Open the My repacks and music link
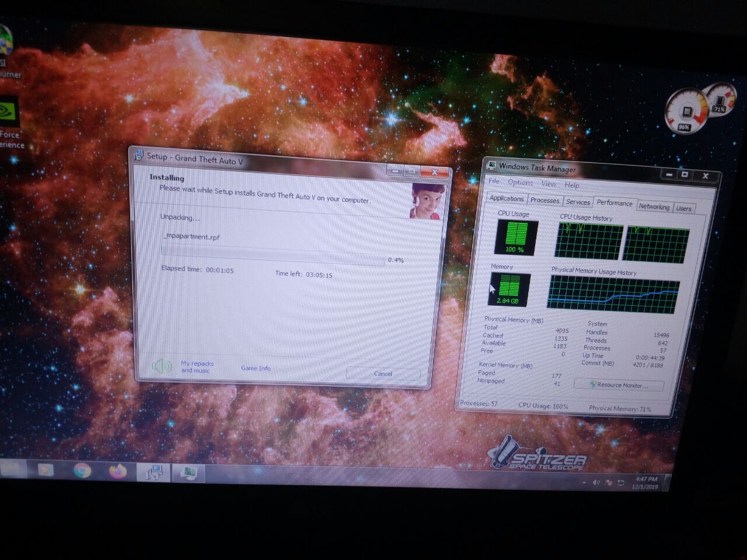The height and width of the screenshot is (560, 747). tap(197, 367)
